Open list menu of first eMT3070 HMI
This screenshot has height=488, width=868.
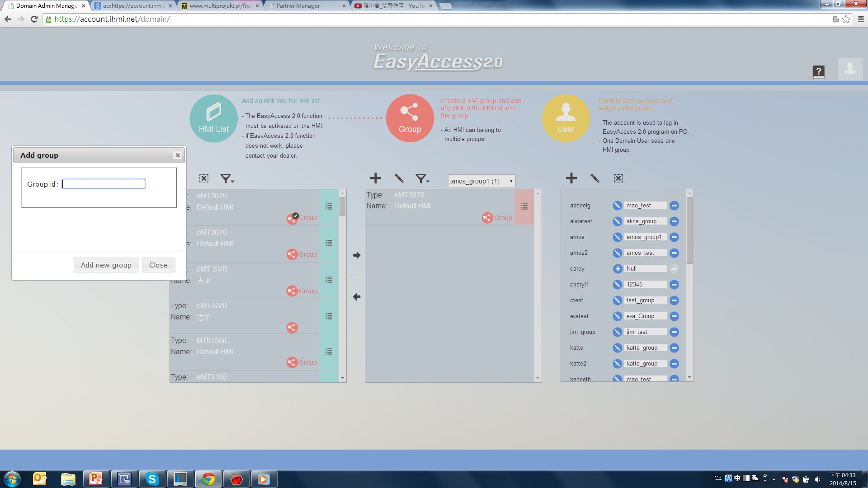(329, 206)
